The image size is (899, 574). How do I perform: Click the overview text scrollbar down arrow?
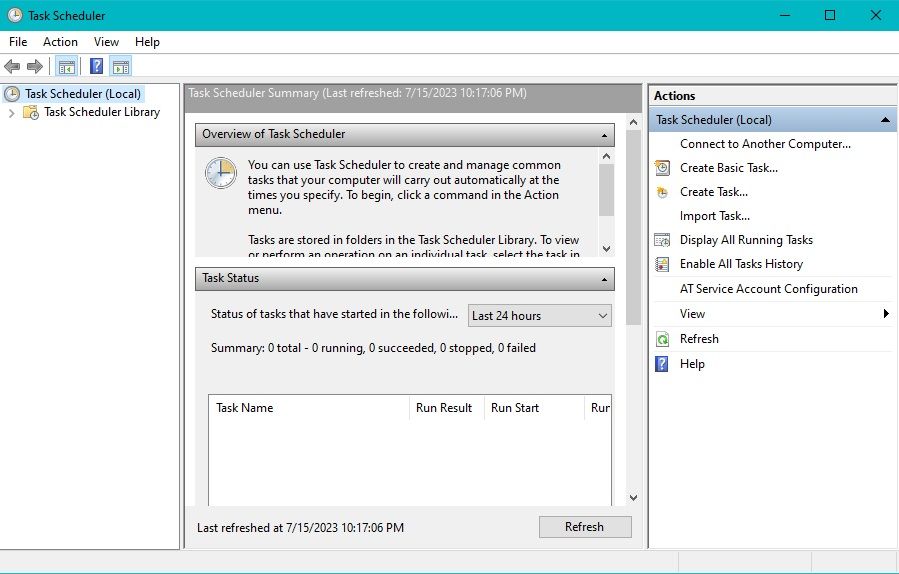coord(607,248)
